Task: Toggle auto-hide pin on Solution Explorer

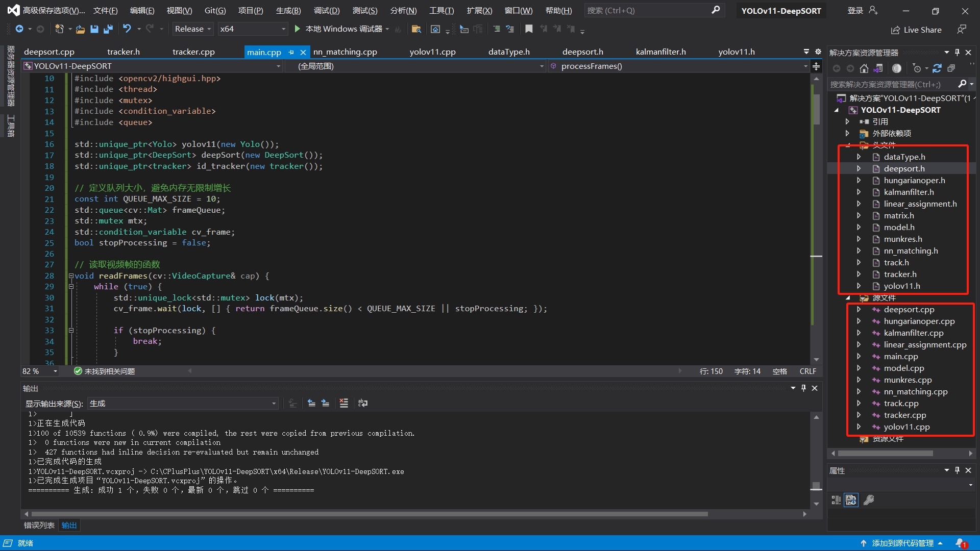Action: pos(957,53)
